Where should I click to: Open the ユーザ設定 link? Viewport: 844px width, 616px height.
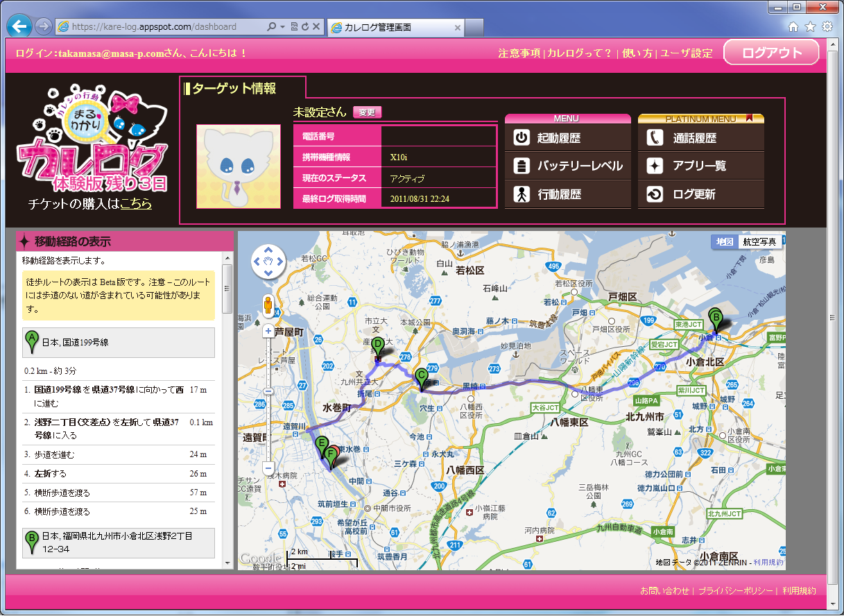(x=686, y=53)
